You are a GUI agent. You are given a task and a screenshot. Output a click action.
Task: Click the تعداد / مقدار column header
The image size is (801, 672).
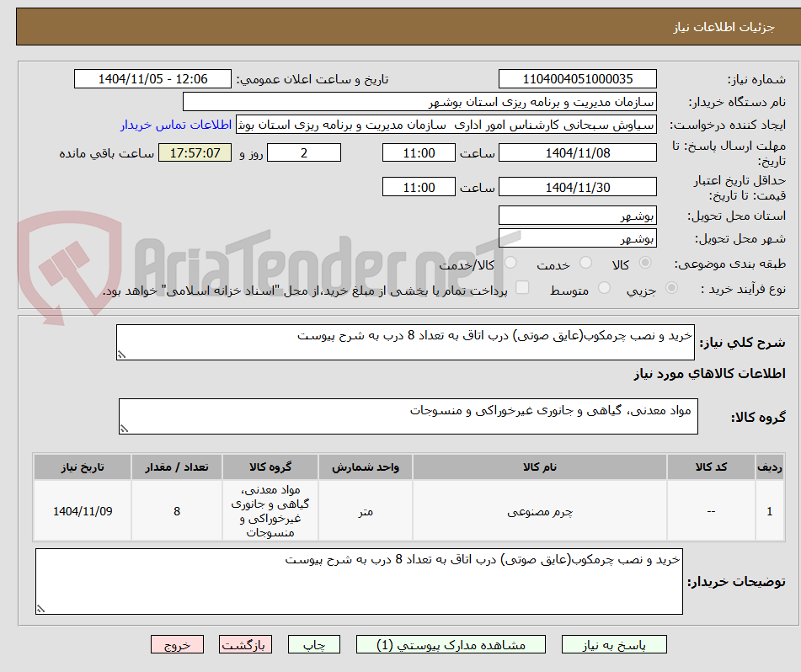(177, 467)
